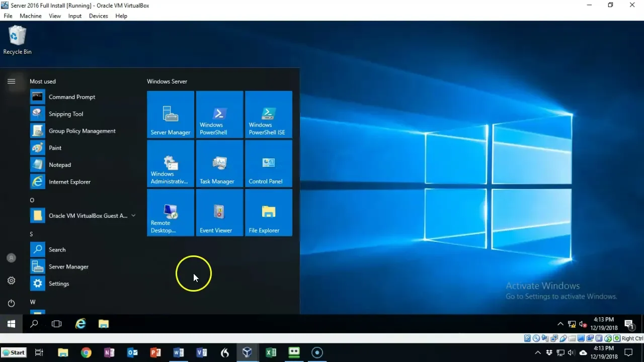
Task: Open the Server Manager tile
Action: [x=170, y=115]
